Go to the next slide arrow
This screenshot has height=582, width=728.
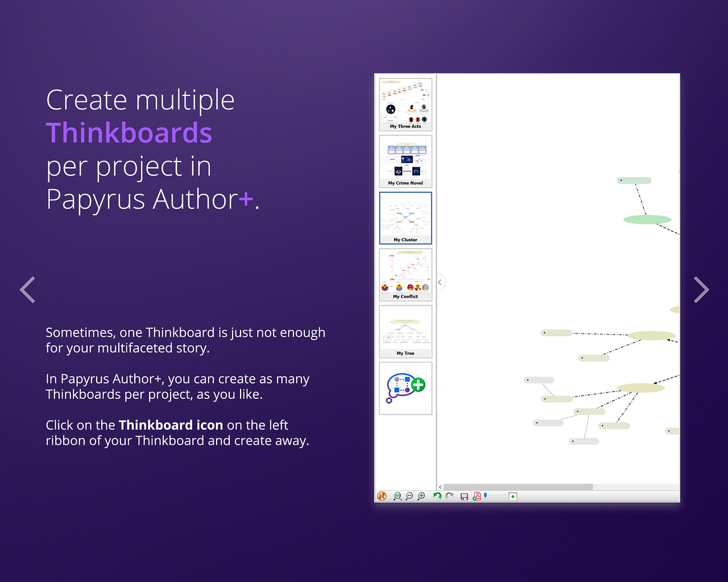[x=701, y=290]
